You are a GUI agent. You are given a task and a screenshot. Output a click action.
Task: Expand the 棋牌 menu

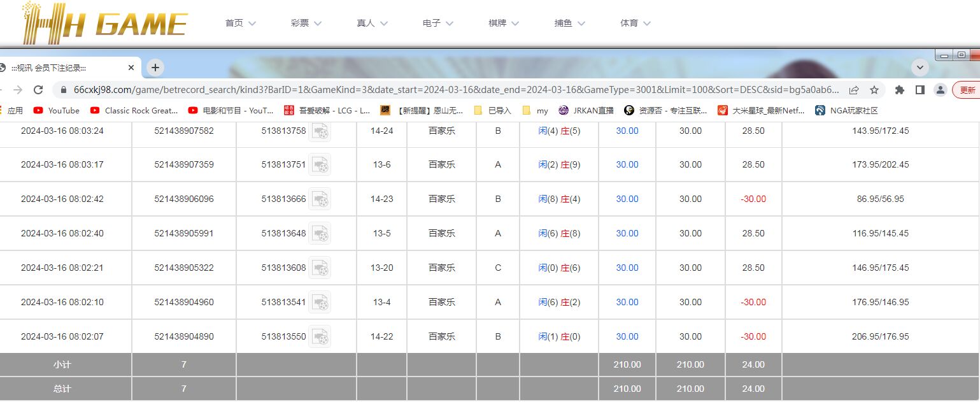click(x=504, y=23)
